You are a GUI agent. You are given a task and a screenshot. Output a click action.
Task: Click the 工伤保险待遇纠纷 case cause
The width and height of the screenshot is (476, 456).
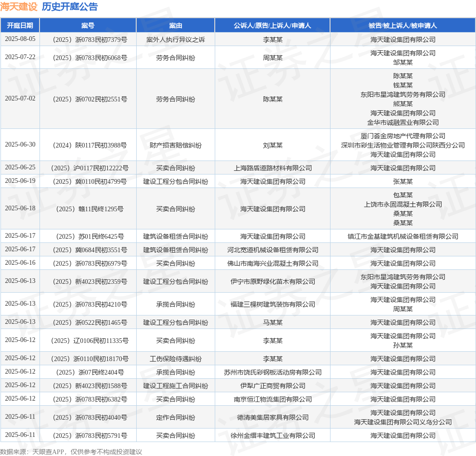tap(175, 359)
